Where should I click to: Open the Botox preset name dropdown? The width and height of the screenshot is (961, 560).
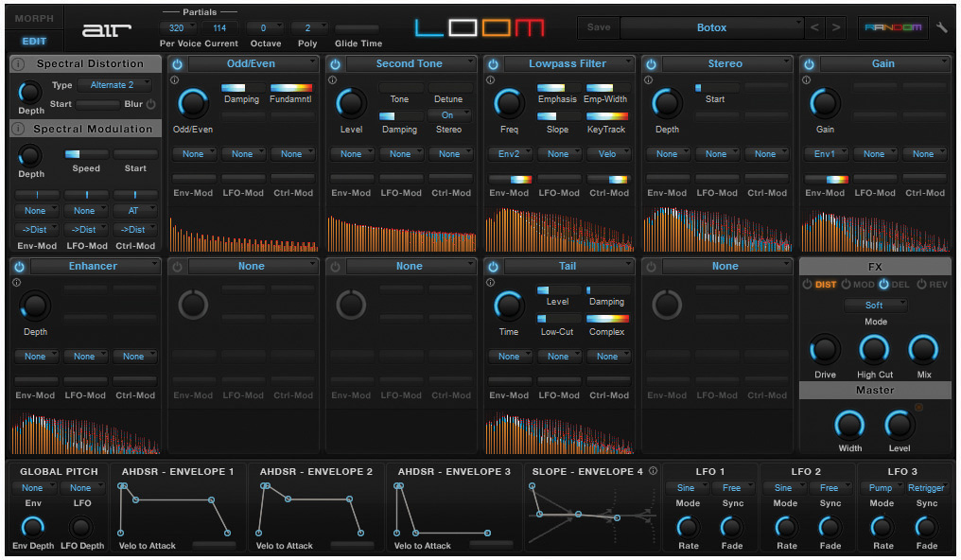711,27
